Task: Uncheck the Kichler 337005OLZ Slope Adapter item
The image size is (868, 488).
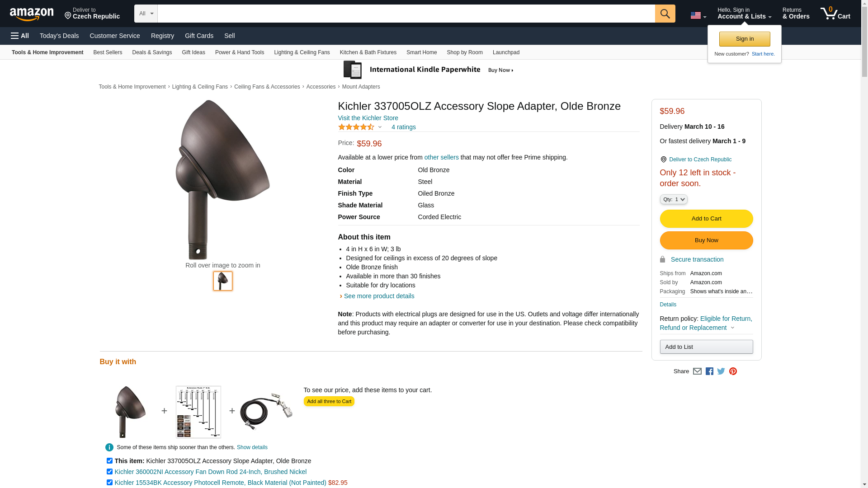Action: pyautogui.click(x=109, y=461)
